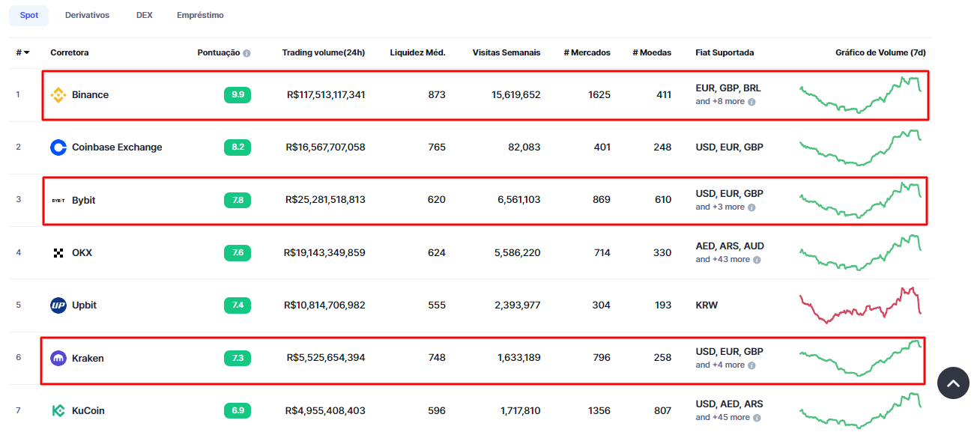Click the Binance logo icon
Viewport: 980px width, 435px height.
[58, 95]
